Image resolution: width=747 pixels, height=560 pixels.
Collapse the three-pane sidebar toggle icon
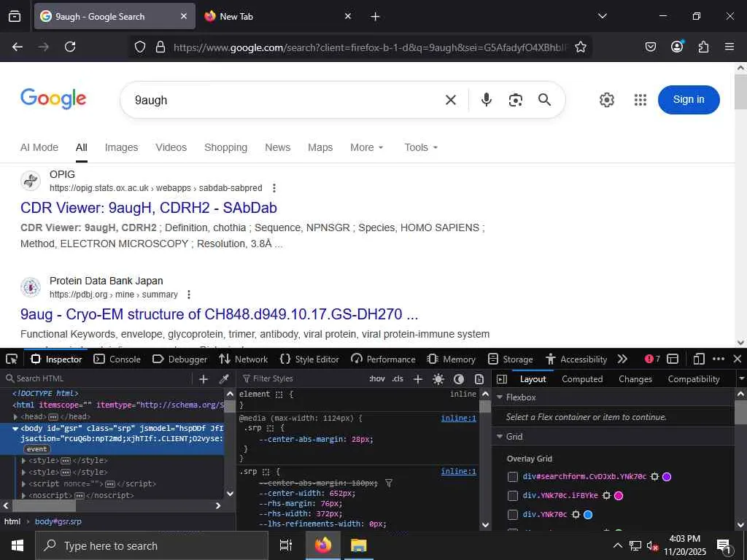pos(502,379)
